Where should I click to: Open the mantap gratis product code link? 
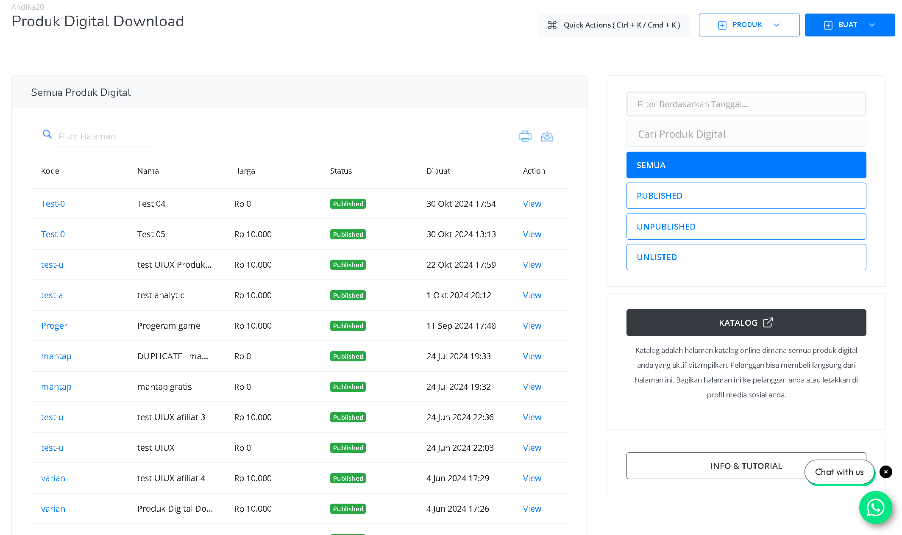click(x=56, y=387)
